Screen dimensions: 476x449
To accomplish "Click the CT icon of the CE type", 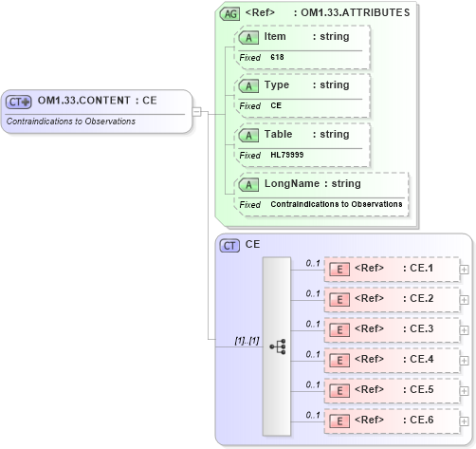I will pyautogui.click(x=229, y=246).
